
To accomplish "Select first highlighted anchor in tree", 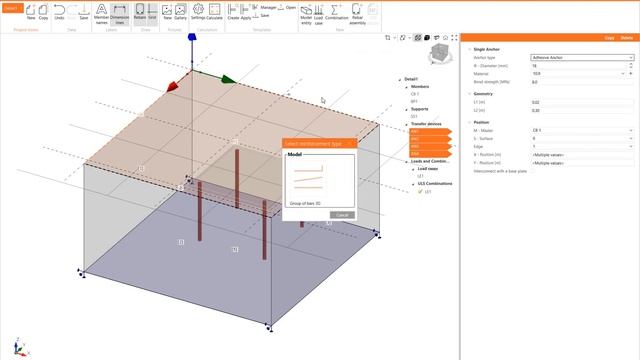I will 430,131.
